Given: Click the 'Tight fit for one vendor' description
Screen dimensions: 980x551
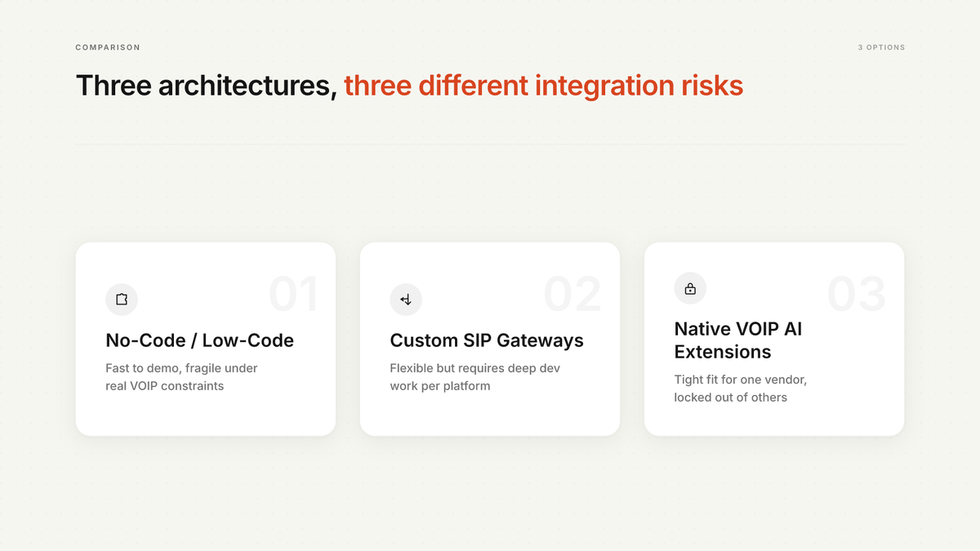Looking at the screenshot, I should point(741,380).
